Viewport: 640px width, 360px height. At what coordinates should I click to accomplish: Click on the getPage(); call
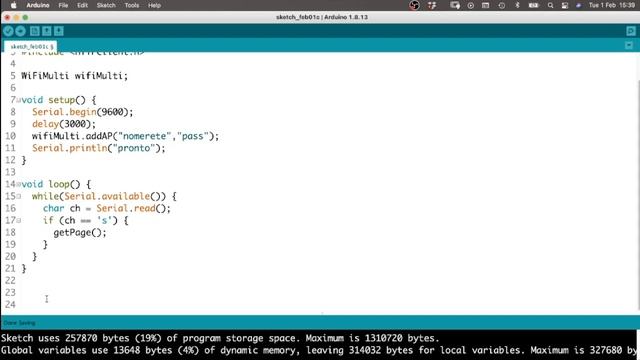(x=80, y=232)
